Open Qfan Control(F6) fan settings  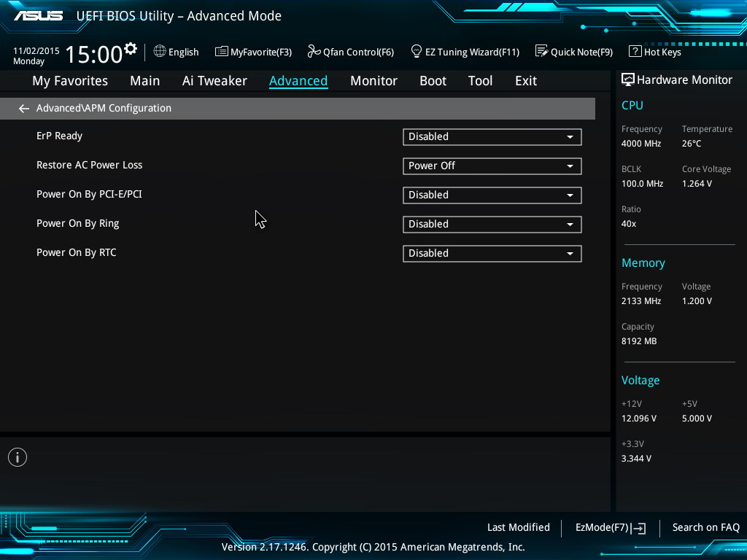pos(350,52)
